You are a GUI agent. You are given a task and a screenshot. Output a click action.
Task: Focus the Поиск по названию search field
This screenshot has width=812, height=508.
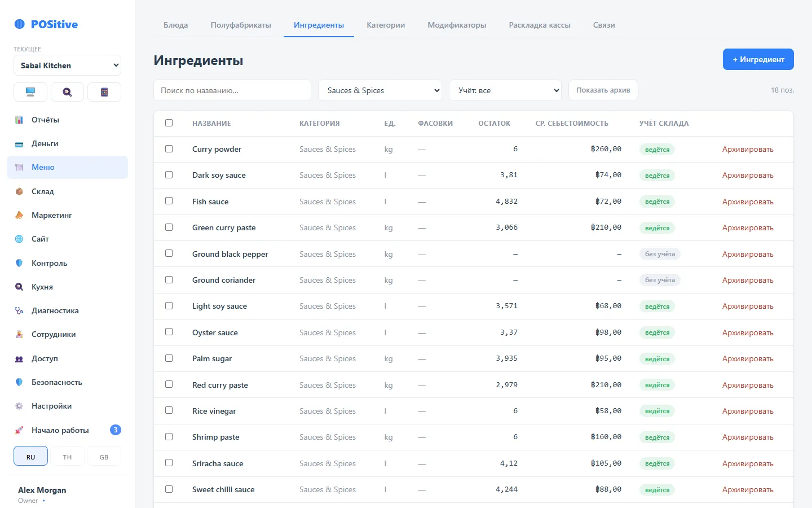tap(232, 90)
